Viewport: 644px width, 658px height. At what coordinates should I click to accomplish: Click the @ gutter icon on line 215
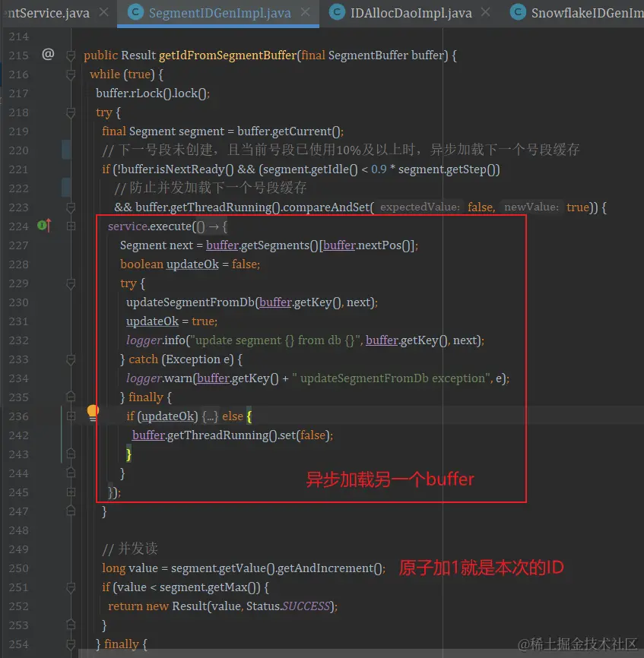(x=48, y=54)
